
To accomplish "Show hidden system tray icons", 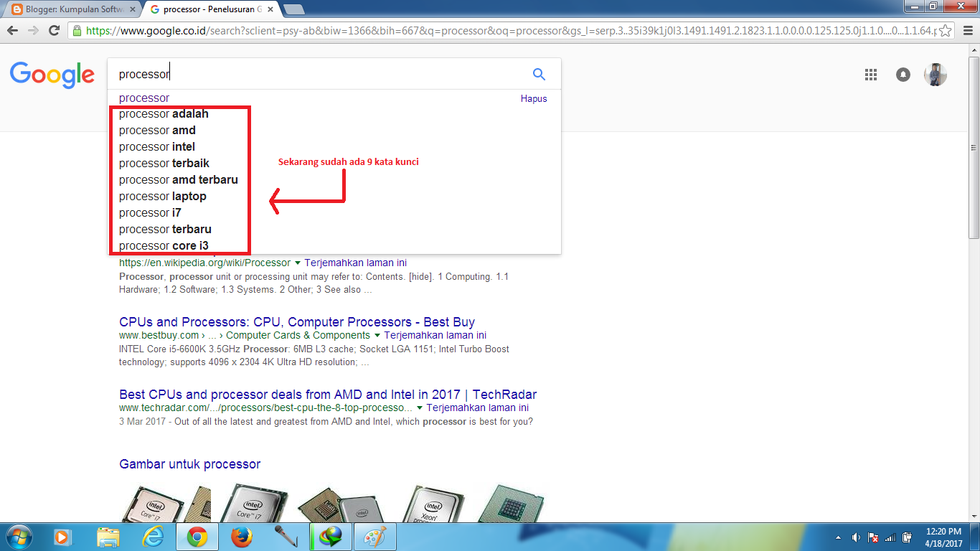I will tap(838, 537).
